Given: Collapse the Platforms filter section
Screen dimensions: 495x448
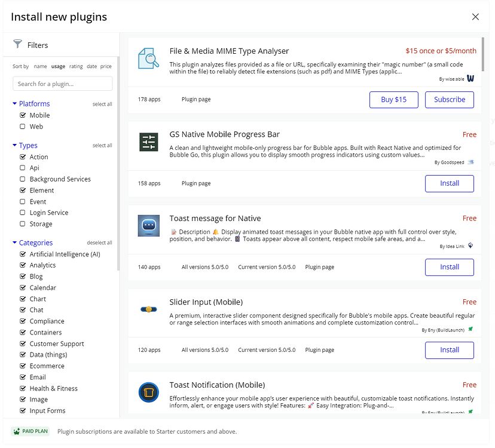Looking at the screenshot, I should (15, 103).
